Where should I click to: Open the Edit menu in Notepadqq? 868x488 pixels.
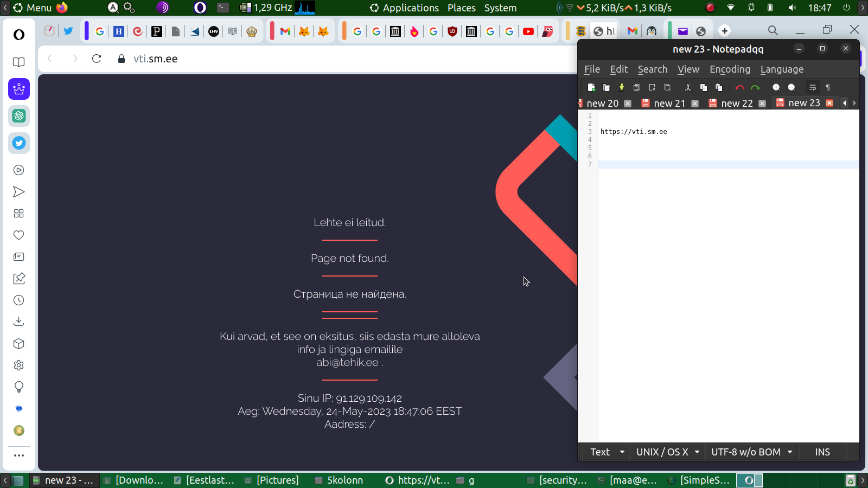tap(619, 69)
